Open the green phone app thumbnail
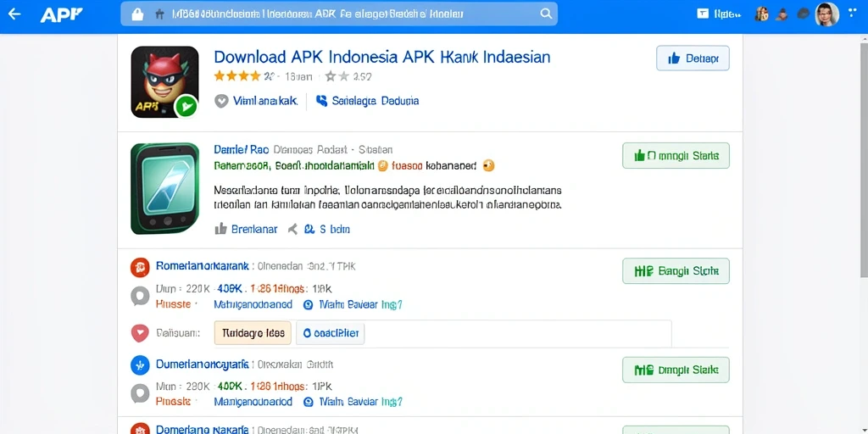The image size is (868, 434). click(x=164, y=188)
